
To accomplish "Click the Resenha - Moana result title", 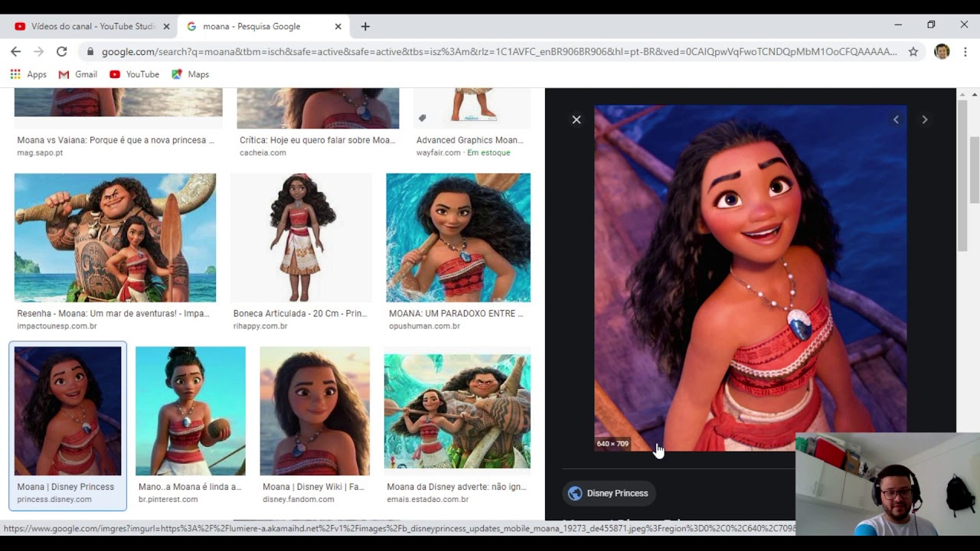I will [x=113, y=314].
